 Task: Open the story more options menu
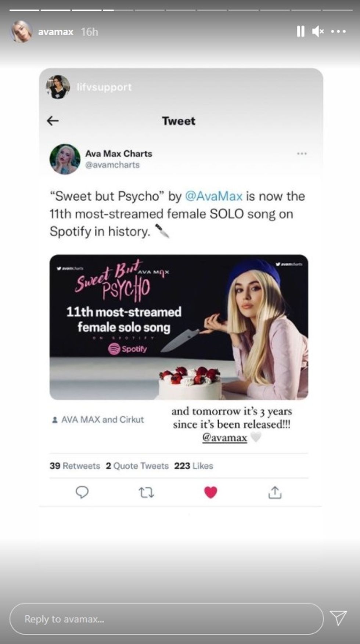338,32
